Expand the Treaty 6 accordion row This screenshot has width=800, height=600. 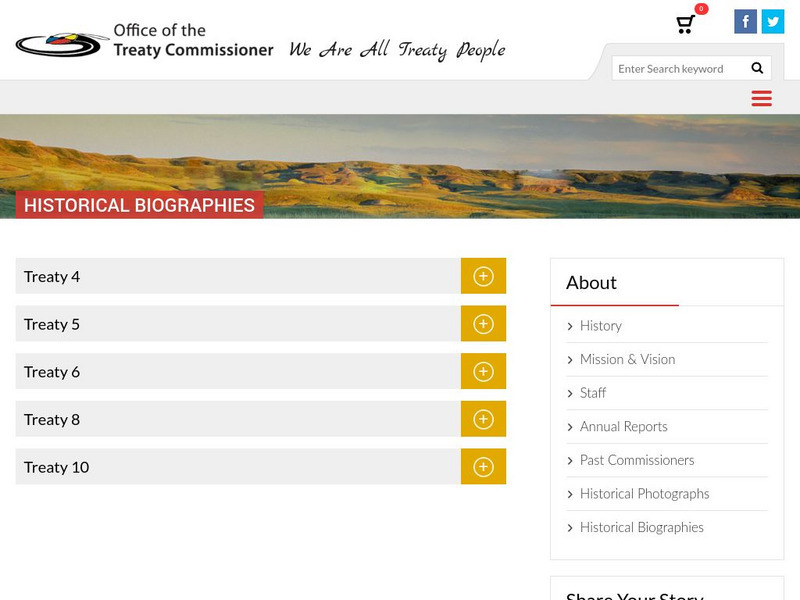pos(483,371)
